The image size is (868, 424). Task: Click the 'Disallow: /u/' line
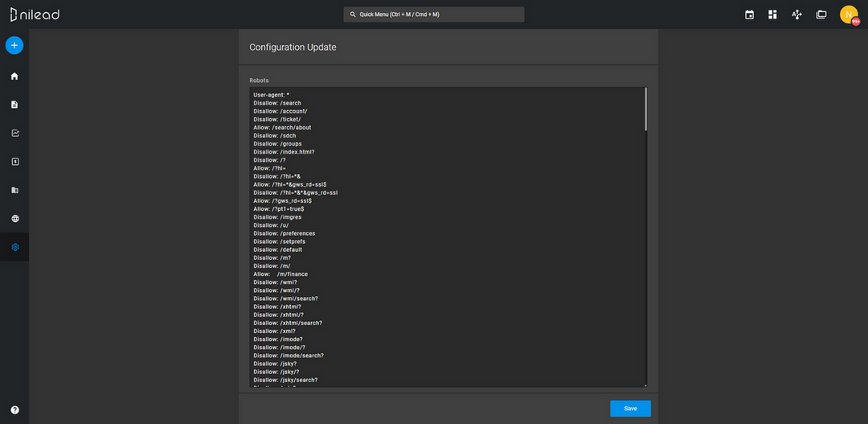coord(272,225)
